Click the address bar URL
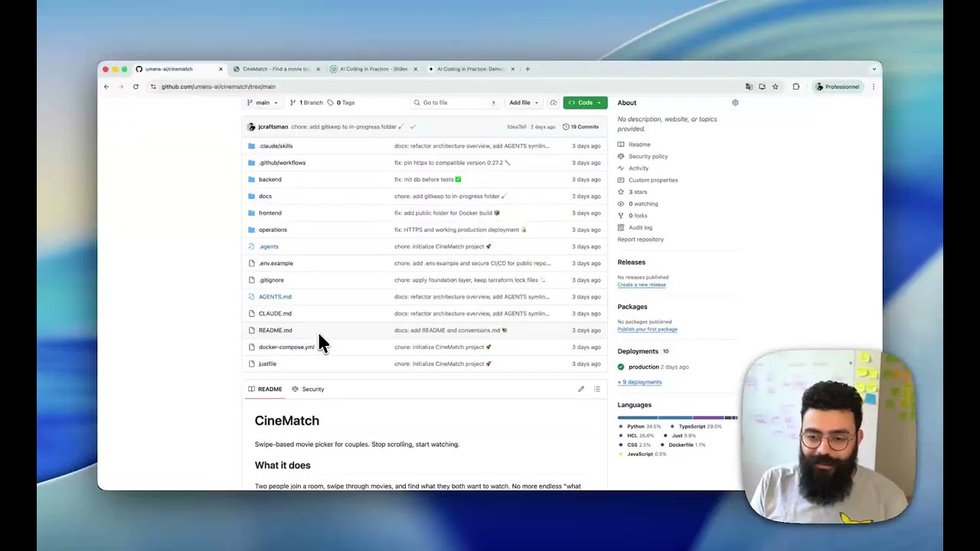This screenshot has height=551, width=980. [218, 86]
